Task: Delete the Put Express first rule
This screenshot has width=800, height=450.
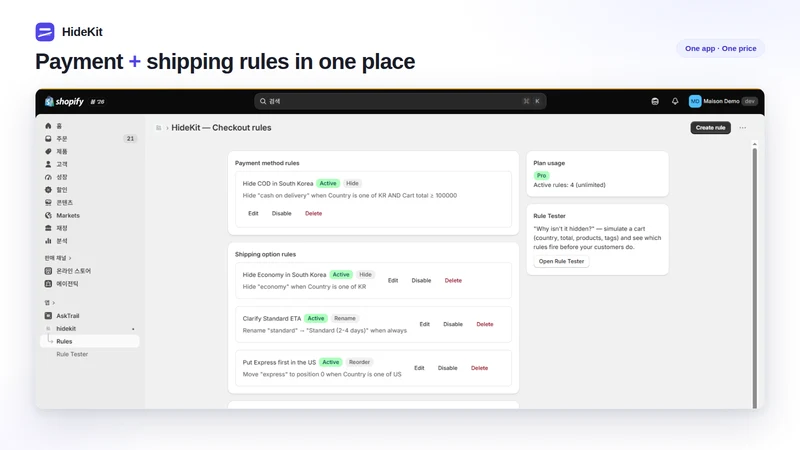Action: tap(479, 368)
